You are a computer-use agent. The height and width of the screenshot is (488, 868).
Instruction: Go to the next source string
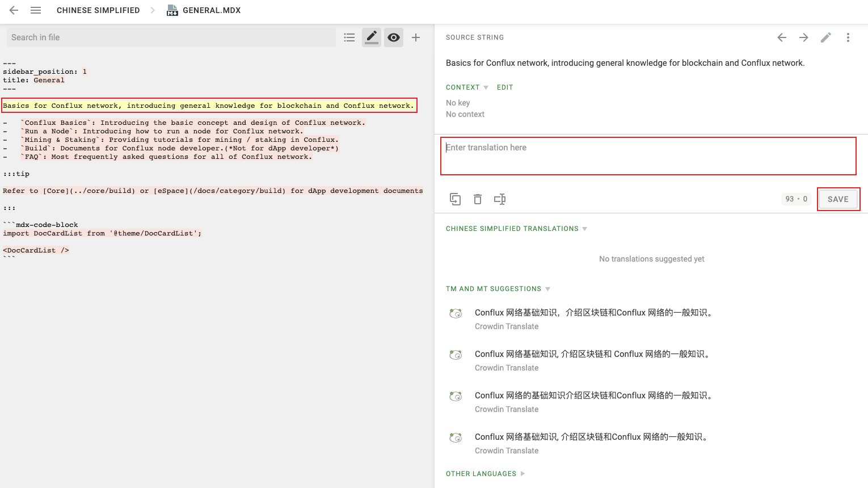pyautogui.click(x=804, y=37)
